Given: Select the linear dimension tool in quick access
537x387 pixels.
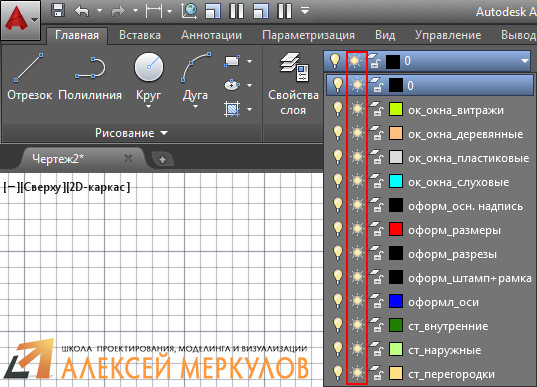Looking at the screenshot, I should 154,11.
